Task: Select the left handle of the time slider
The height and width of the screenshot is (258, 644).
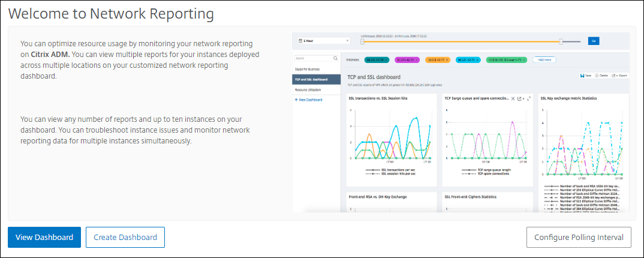Action: point(362,41)
